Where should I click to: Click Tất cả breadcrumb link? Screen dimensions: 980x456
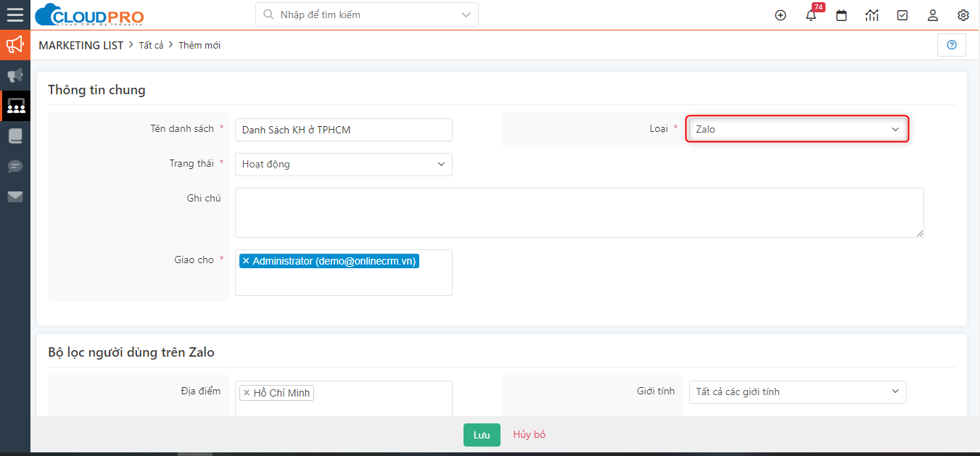click(x=152, y=45)
